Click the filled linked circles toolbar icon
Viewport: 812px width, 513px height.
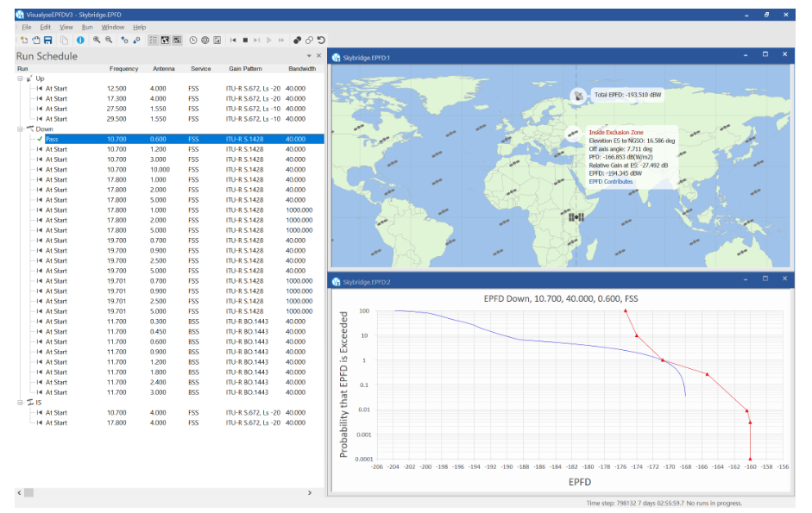click(x=297, y=40)
